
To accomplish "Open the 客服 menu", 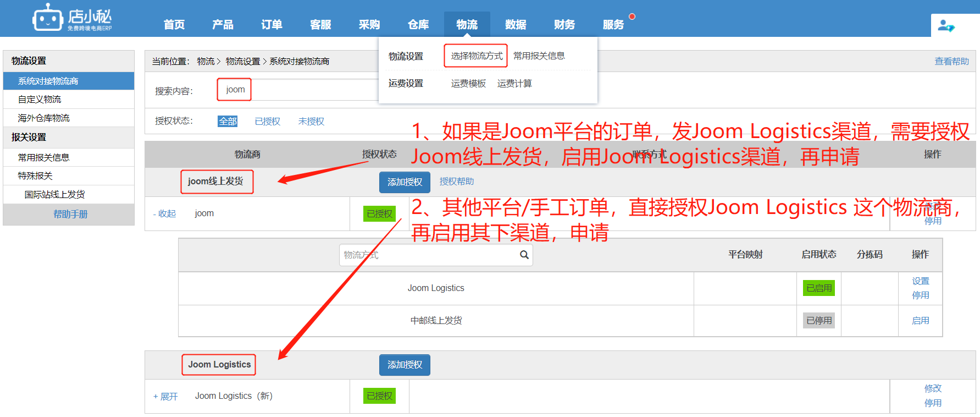I will (320, 24).
